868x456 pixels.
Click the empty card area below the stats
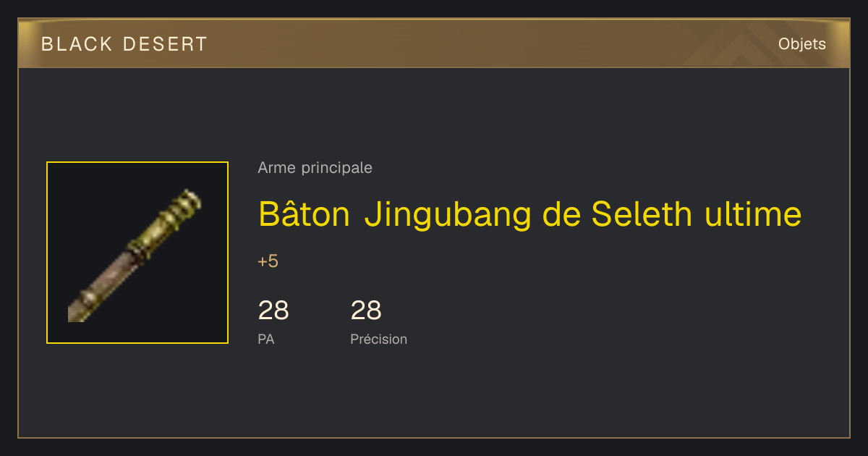point(434,394)
